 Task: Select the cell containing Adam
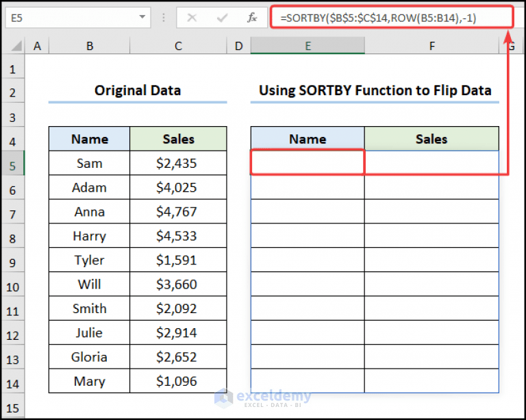(x=90, y=187)
